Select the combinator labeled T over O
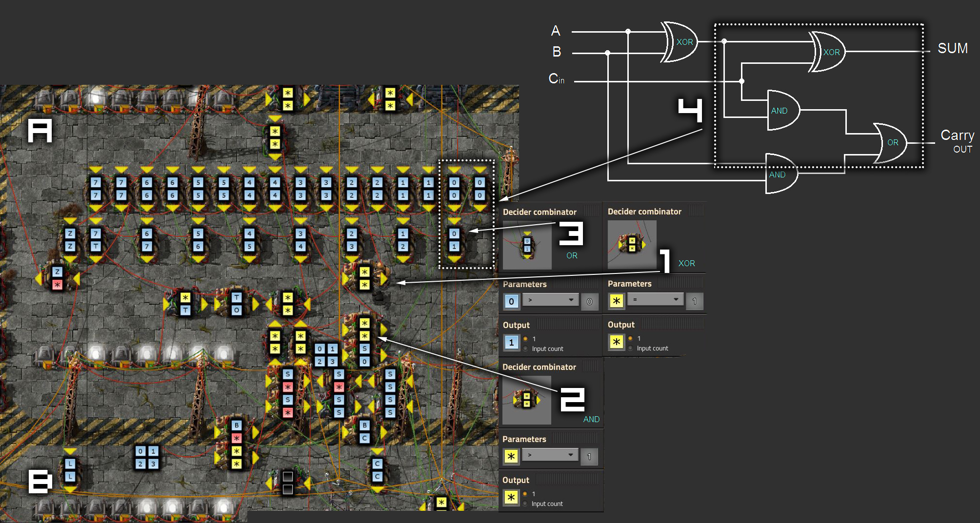 [237, 304]
